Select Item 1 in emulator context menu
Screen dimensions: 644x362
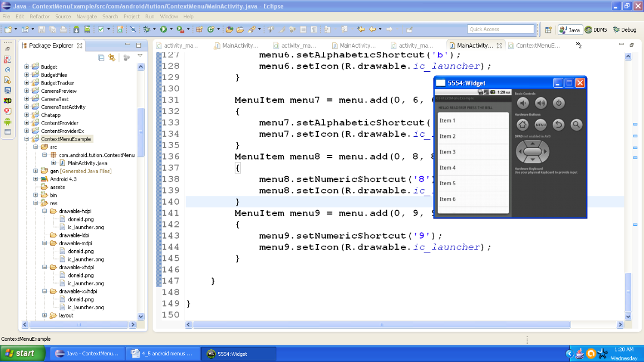[473, 121]
